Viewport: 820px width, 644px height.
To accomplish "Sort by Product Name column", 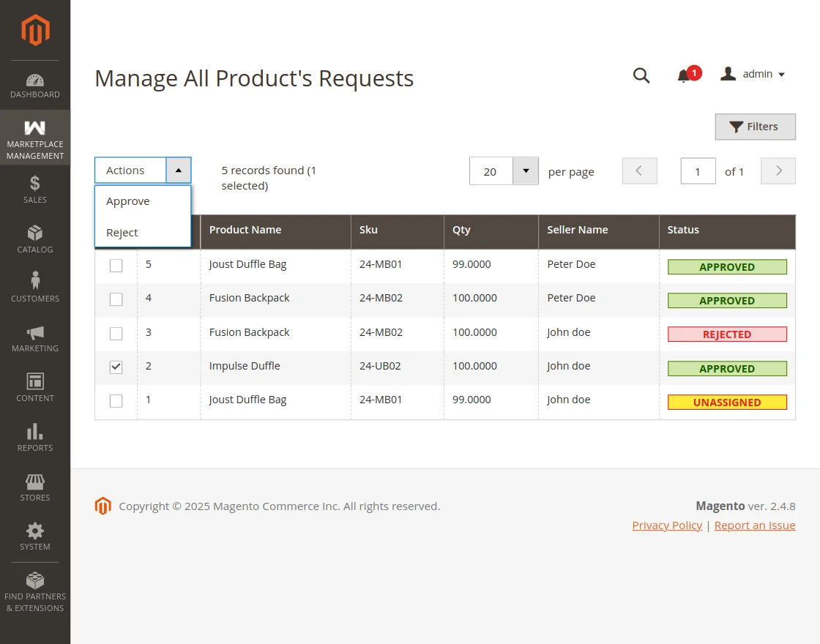I will click(275, 230).
